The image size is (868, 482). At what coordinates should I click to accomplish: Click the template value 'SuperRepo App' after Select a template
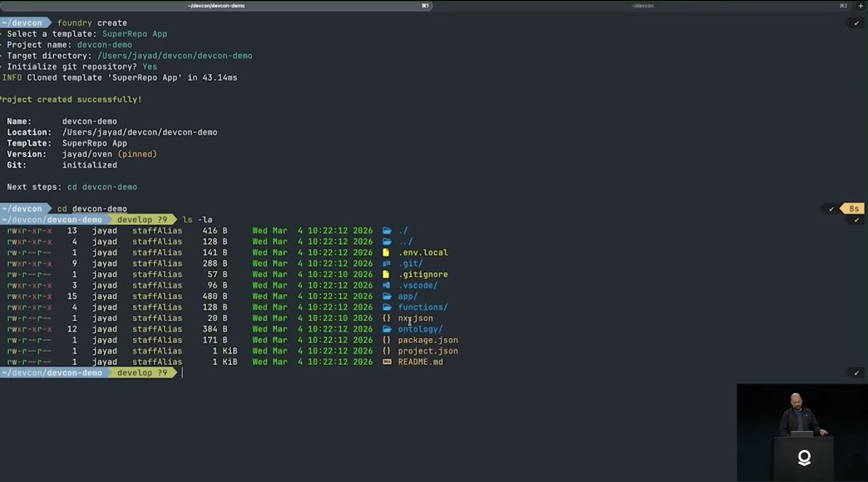tap(135, 34)
